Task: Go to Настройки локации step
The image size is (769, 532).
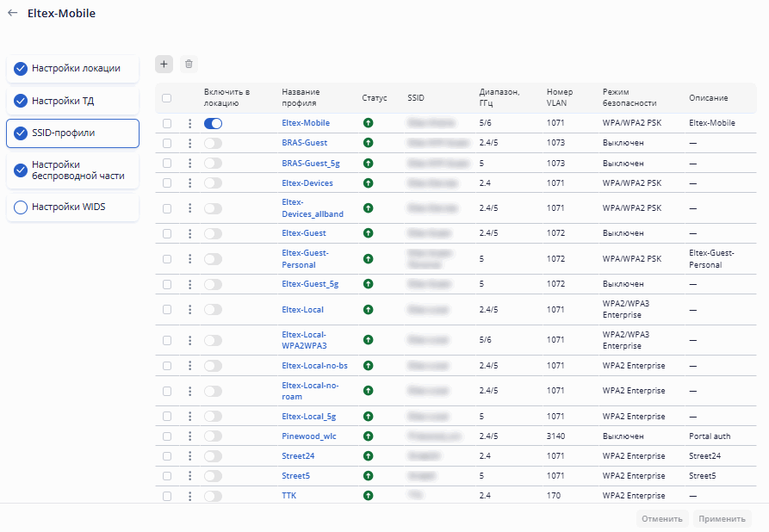Action: tap(75, 68)
